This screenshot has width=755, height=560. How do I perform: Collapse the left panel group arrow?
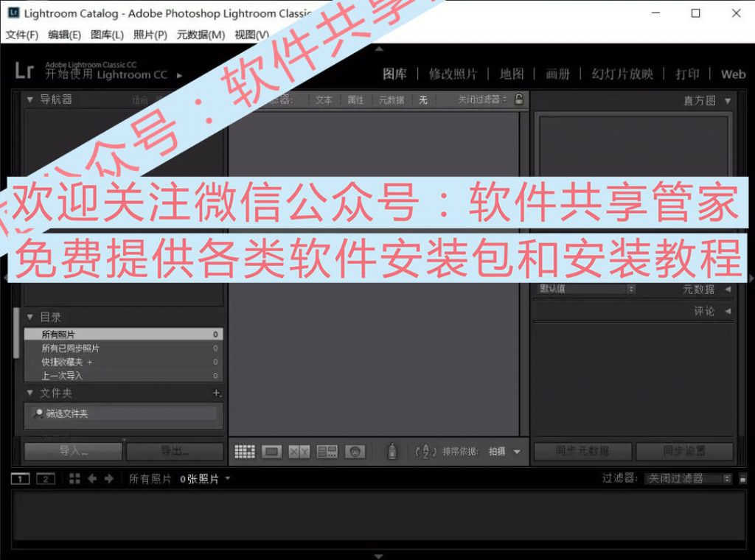pos(5,278)
